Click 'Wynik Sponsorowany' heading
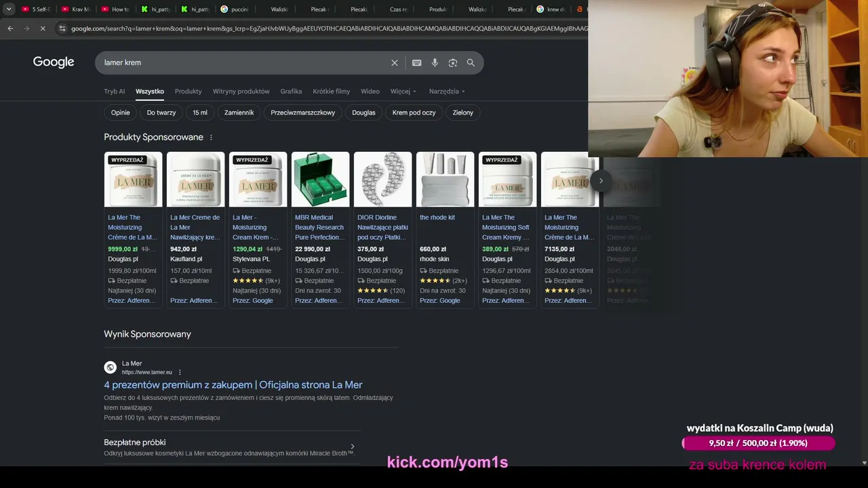 (147, 334)
